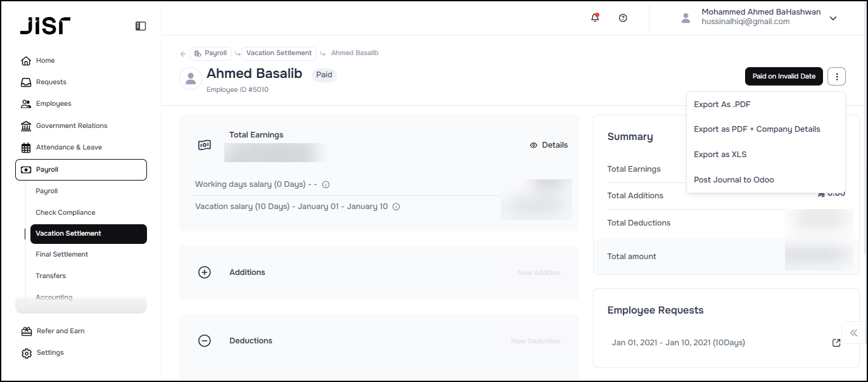This screenshot has height=382, width=868.
Task: Click the Jisr logo
Action: point(45,25)
